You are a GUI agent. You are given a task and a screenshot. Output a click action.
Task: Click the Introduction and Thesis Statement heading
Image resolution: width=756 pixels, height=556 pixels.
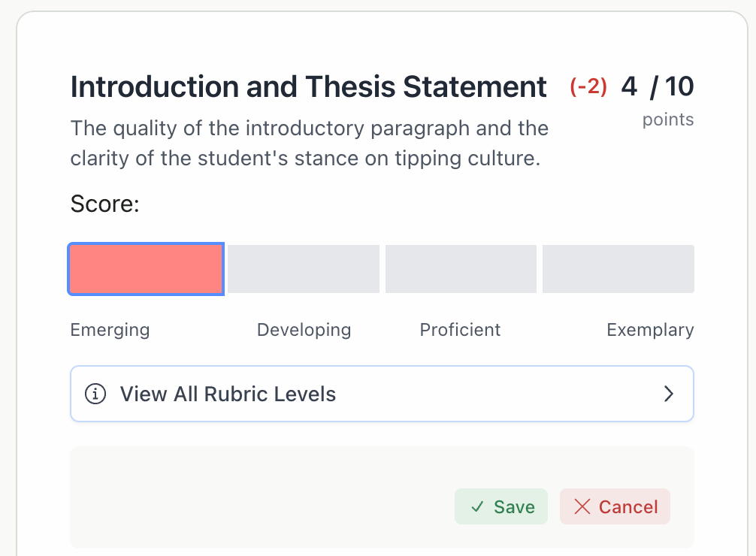[x=308, y=86]
